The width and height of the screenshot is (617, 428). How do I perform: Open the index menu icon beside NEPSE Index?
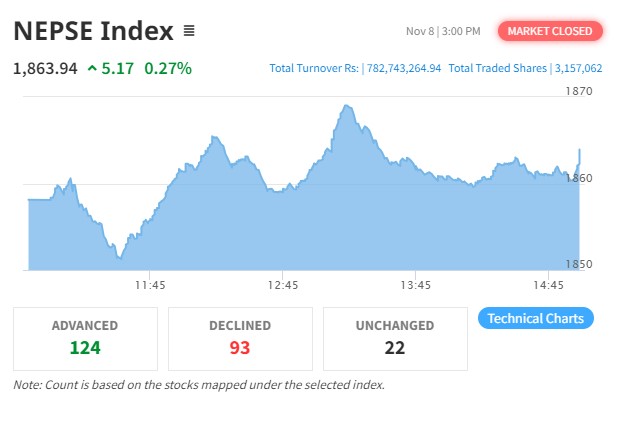click(x=189, y=31)
